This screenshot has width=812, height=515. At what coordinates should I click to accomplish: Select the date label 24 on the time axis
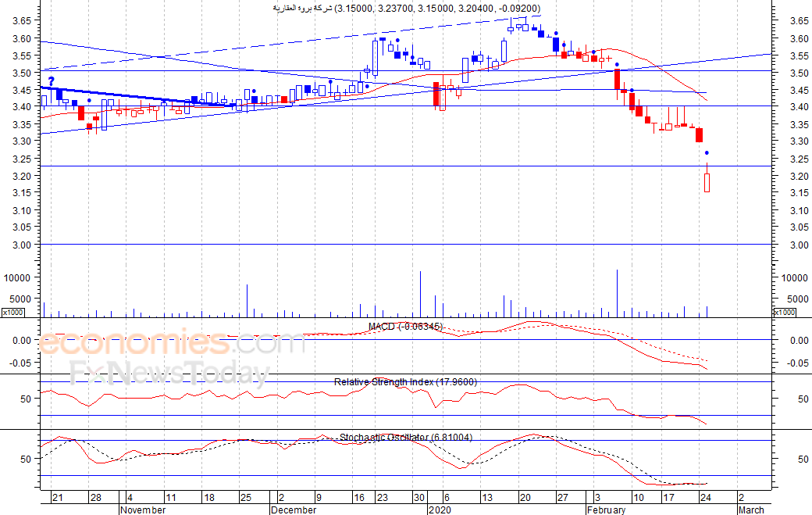(x=705, y=497)
